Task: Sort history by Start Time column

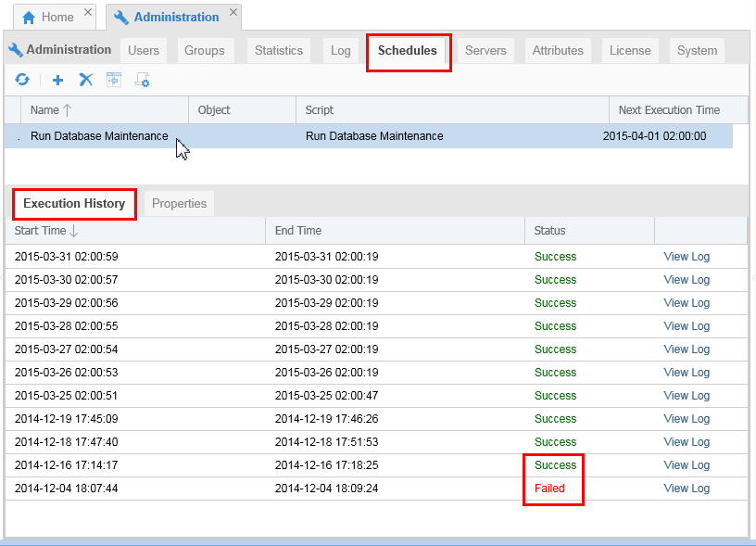Action: 135,231
